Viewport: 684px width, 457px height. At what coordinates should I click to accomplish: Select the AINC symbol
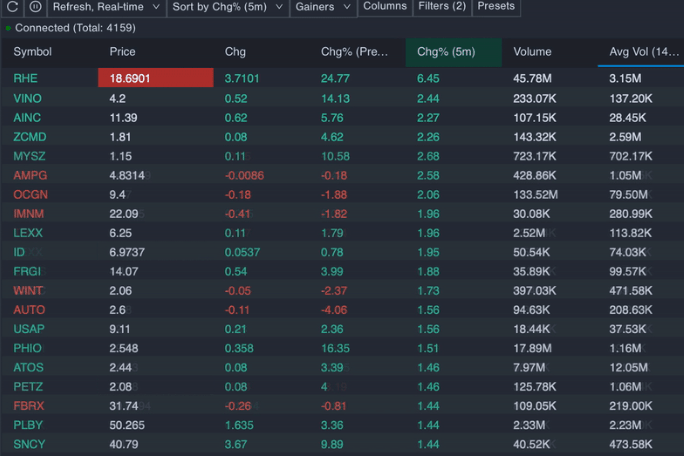click(x=27, y=118)
